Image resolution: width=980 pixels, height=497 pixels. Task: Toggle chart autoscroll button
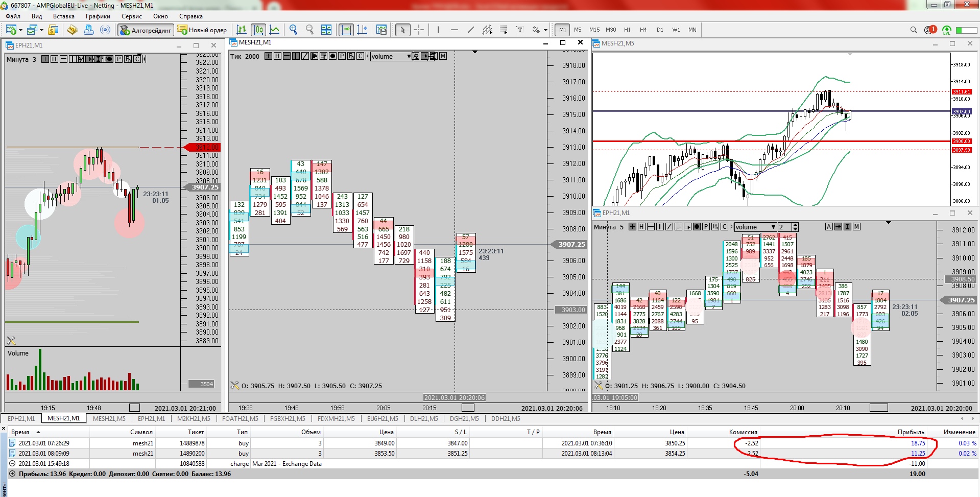[346, 30]
